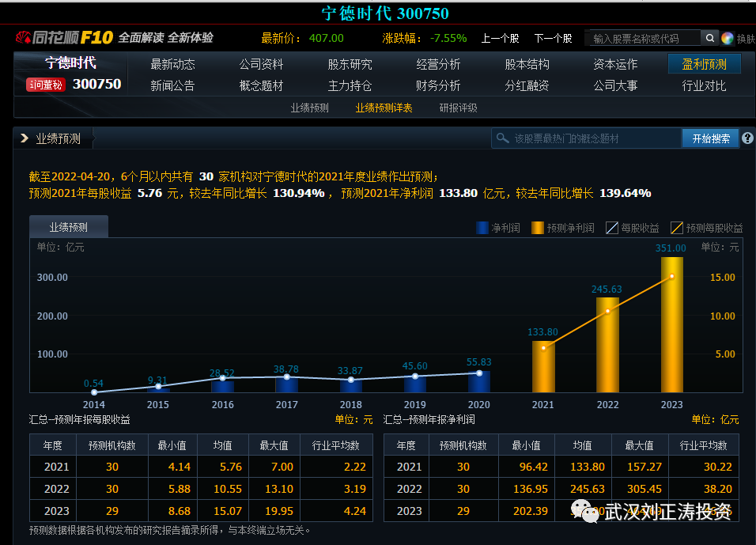Viewport: 756px width, 545px height.
Task: Open the 经营分析 menu
Action: pos(438,64)
